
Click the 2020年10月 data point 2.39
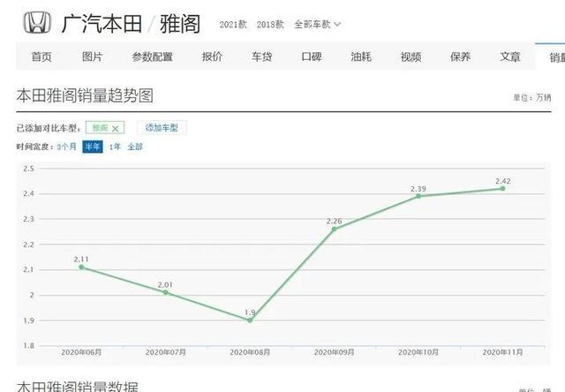(x=418, y=196)
